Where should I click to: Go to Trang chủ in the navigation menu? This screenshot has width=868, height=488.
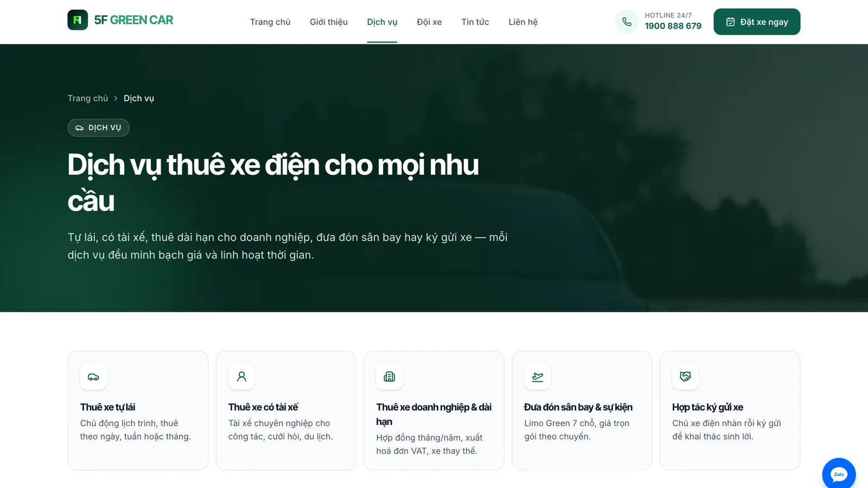click(x=270, y=22)
